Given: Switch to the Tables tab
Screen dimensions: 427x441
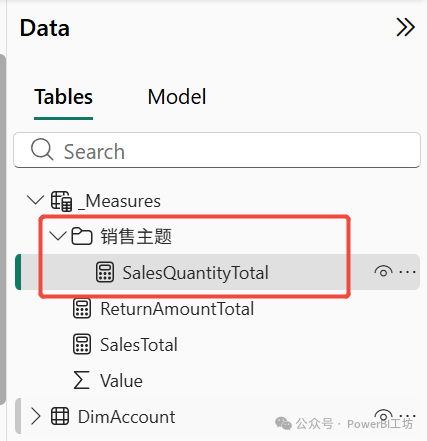Looking at the screenshot, I should click(x=63, y=97).
